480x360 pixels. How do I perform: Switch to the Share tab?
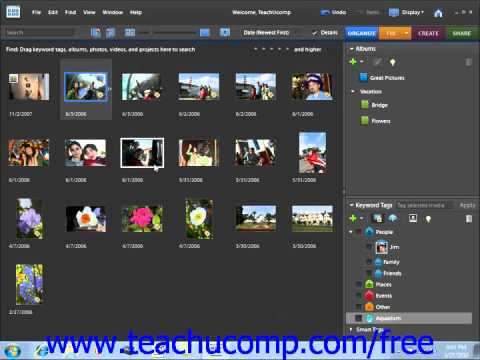[x=462, y=33]
